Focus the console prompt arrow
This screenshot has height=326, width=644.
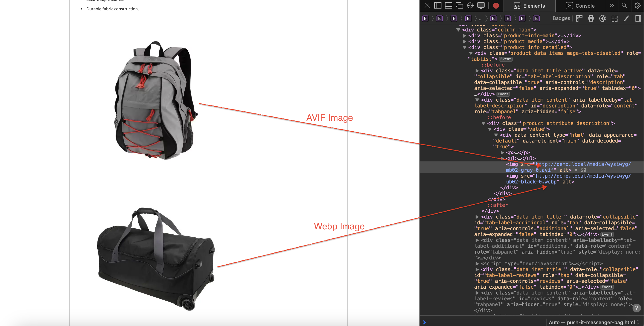point(424,322)
